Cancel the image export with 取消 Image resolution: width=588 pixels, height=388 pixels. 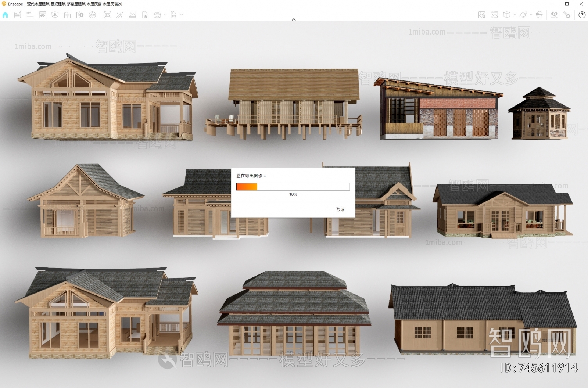click(340, 209)
